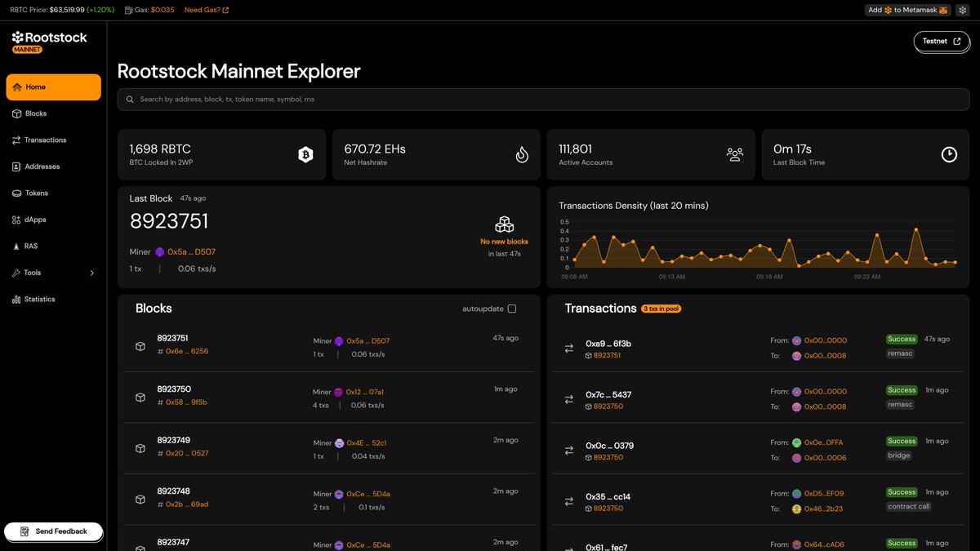Click the Transactions Density chart peak
Image resolution: width=980 pixels, height=551 pixels.
(x=917, y=229)
